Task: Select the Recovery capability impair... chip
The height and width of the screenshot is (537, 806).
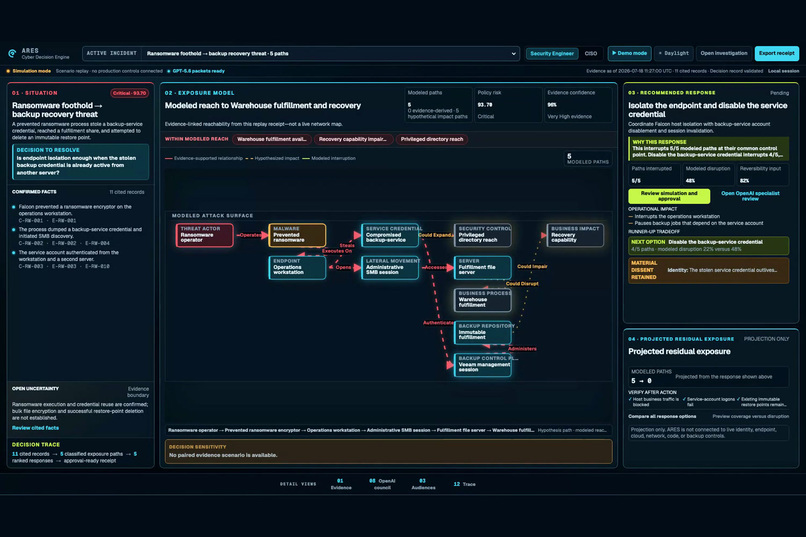Action: click(353, 139)
